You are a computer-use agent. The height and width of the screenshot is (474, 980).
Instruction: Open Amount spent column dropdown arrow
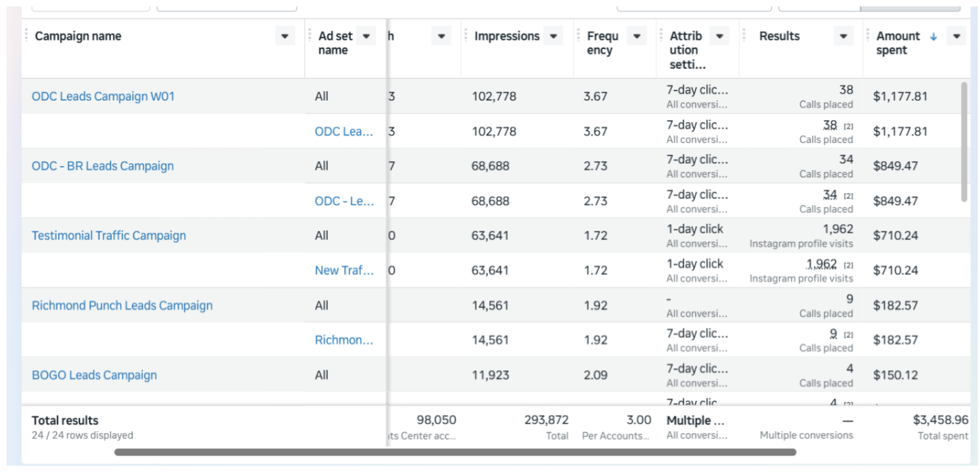tap(957, 36)
